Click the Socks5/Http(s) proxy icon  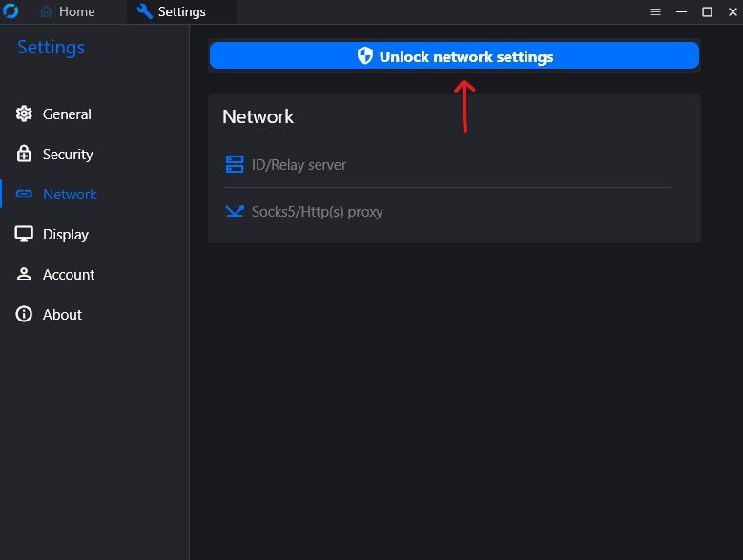[x=235, y=212]
